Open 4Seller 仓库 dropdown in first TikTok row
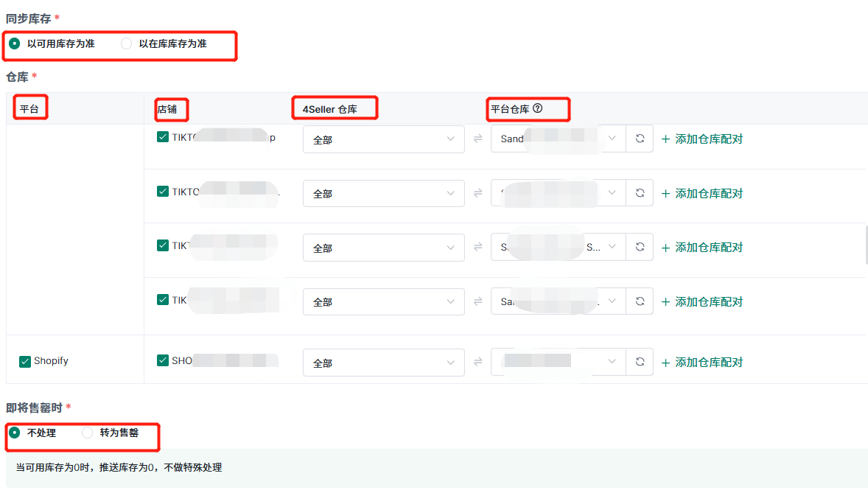 [383, 139]
